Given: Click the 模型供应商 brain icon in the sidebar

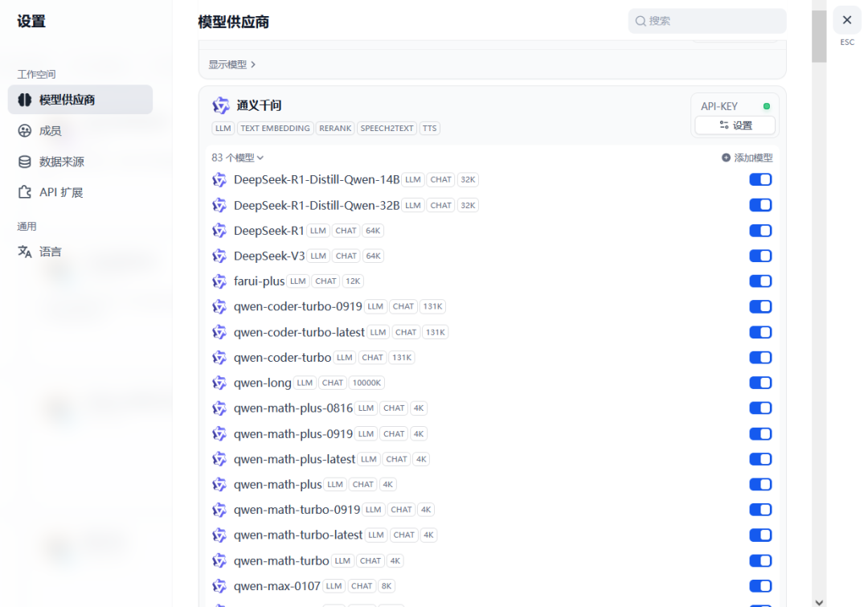Looking at the screenshot, I should pyautogui.click(x=25, y=100).
